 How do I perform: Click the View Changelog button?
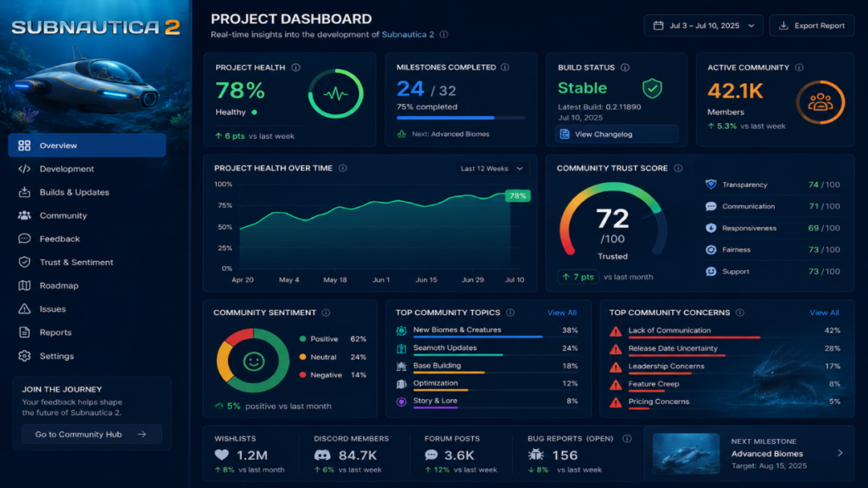coord(617,135)
